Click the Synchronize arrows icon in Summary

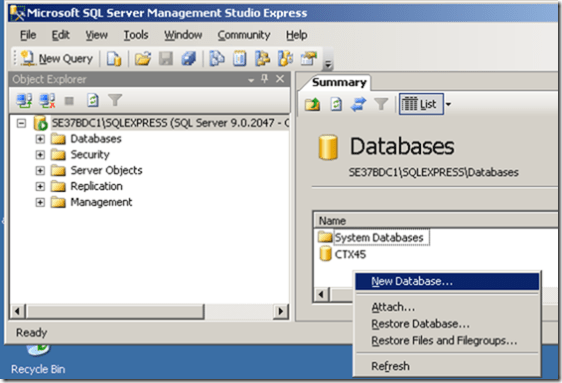[x=358, y=104]
